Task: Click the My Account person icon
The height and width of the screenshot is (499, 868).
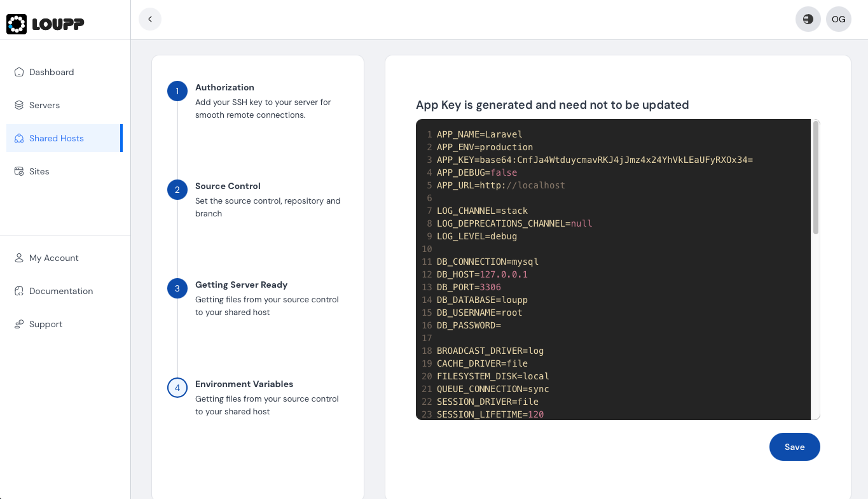Action: click(19, 258)
